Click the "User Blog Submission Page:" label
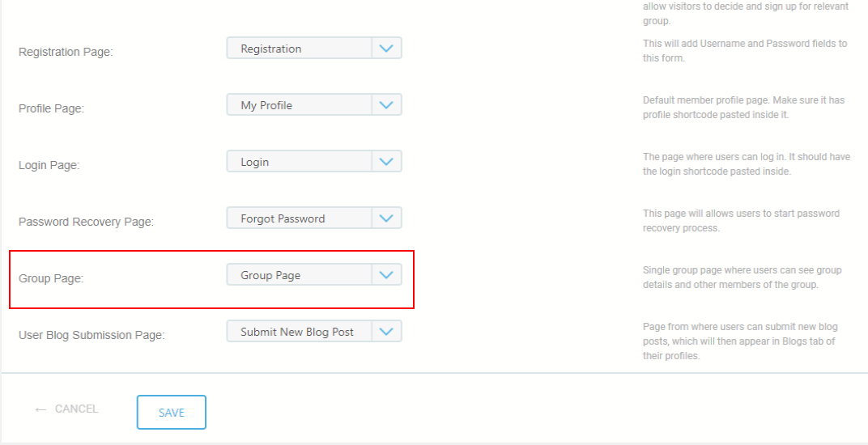Image resolution: width=868 pixels, height=445 pixels. (x=91, y=335)
